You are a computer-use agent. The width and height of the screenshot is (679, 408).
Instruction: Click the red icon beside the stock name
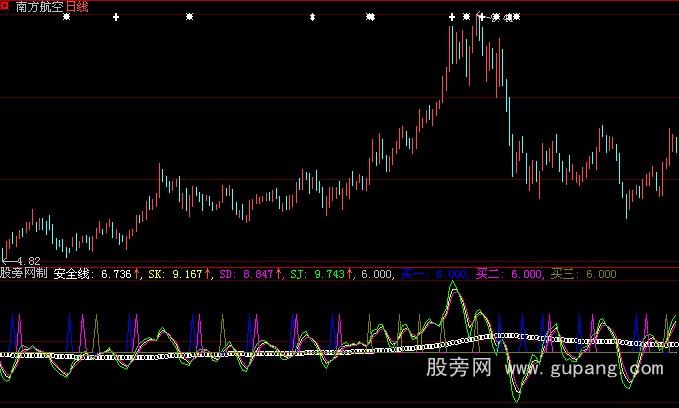click(8, 6)
